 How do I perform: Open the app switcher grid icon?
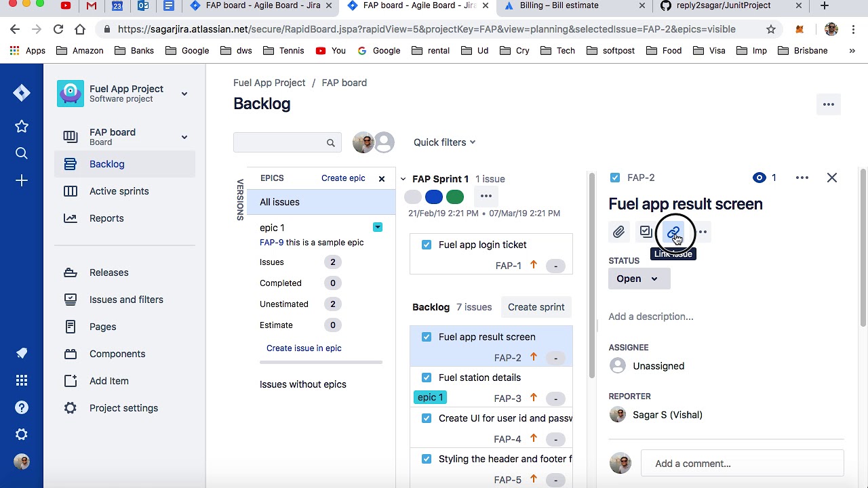point(22,380)
